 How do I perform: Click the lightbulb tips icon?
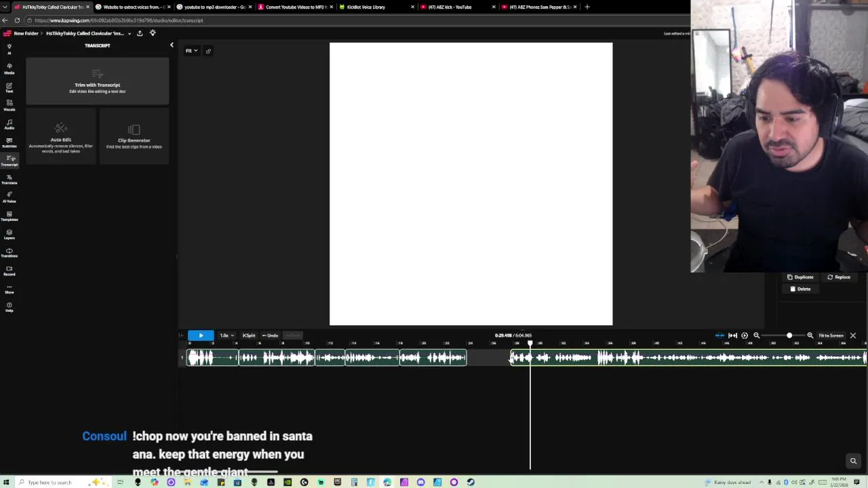pos(153,33)
